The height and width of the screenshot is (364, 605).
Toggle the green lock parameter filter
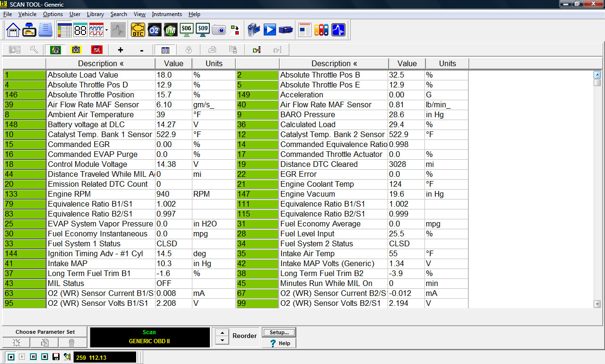[x=56, y=49]
